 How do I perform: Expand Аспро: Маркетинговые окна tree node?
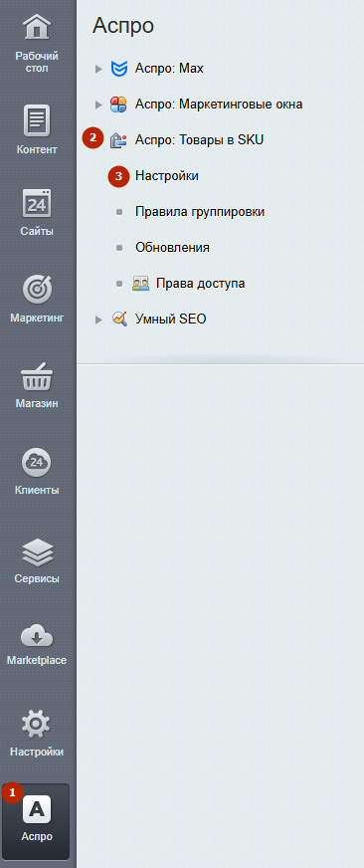click(99, 105)
